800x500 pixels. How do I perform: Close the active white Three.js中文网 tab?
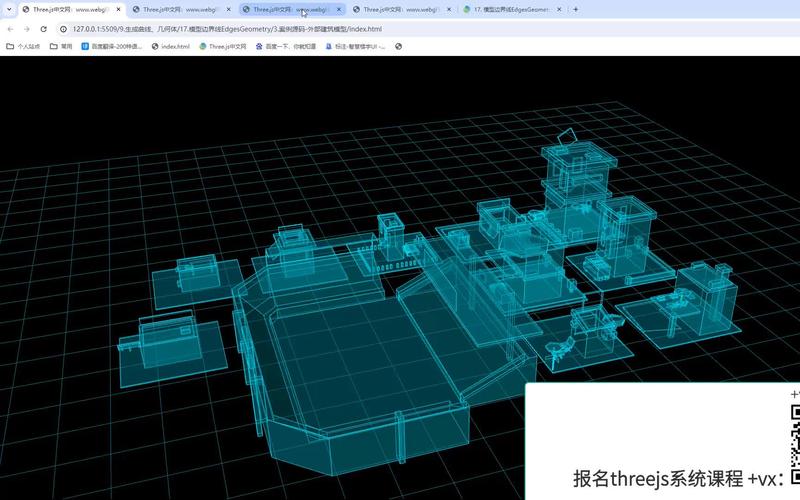[118, 9]
